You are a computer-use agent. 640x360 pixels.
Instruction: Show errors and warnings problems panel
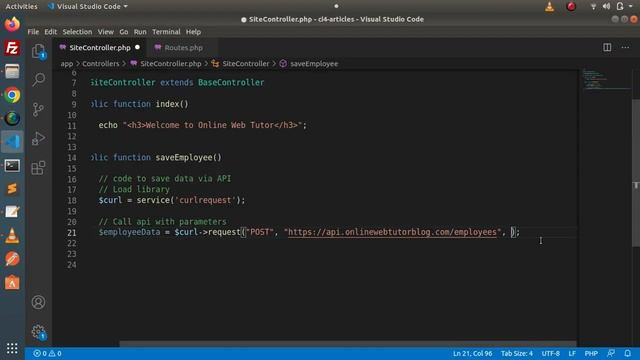click(47, 353)
